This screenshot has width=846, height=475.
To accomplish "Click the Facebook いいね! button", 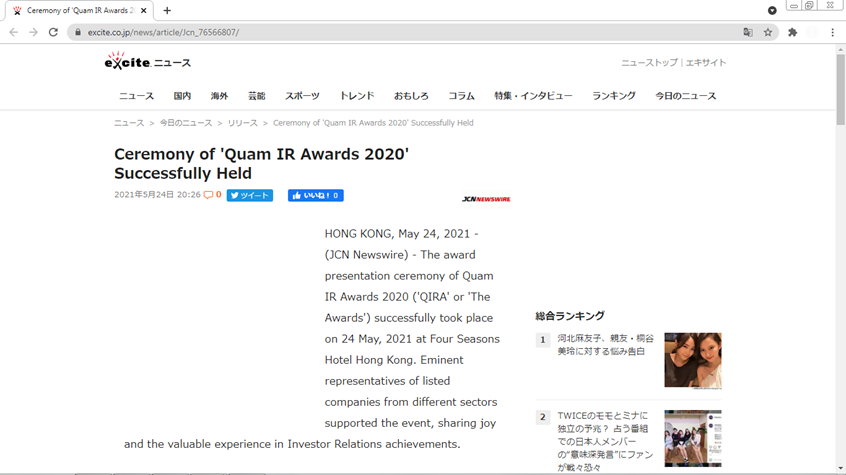I will coord(316,195).
